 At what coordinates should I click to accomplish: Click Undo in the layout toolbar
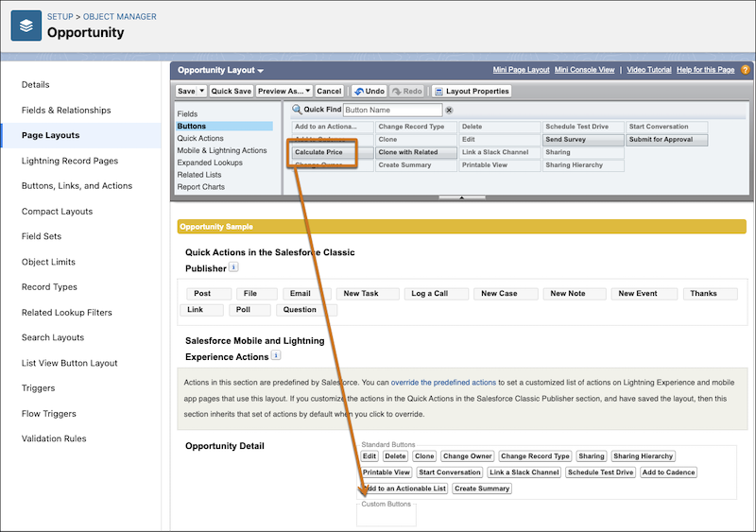point(369,91)
